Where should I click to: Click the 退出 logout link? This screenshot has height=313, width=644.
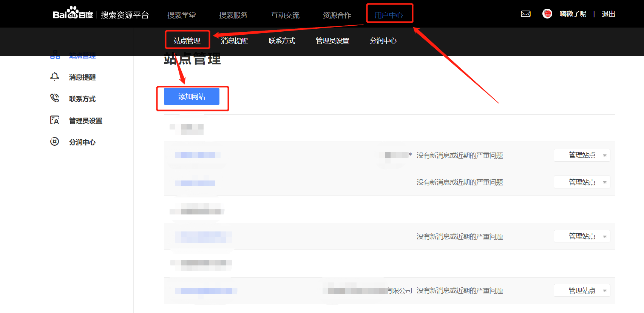(608, 14)
